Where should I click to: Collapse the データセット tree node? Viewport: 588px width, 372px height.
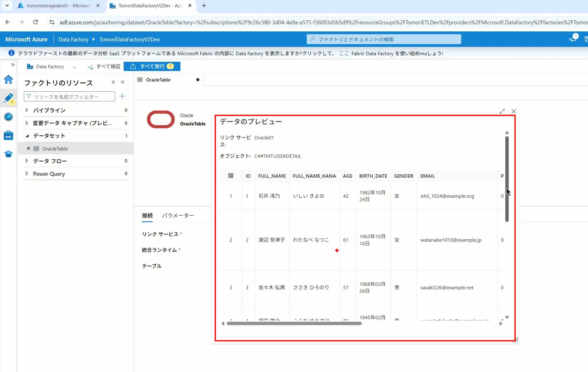click(x=27, y=136)
